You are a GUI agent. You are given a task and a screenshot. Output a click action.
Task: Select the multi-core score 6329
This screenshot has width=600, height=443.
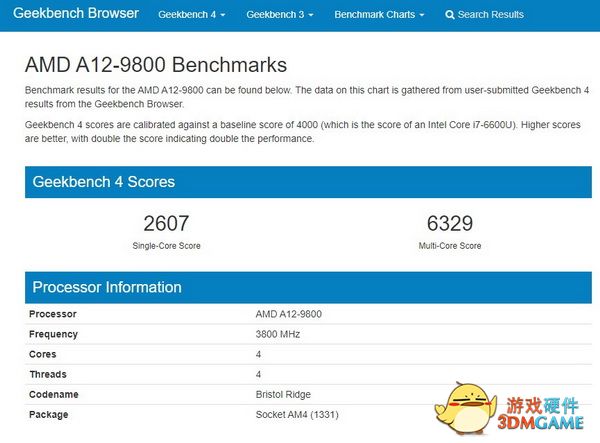pyautogui.click(x=450, y=223)
